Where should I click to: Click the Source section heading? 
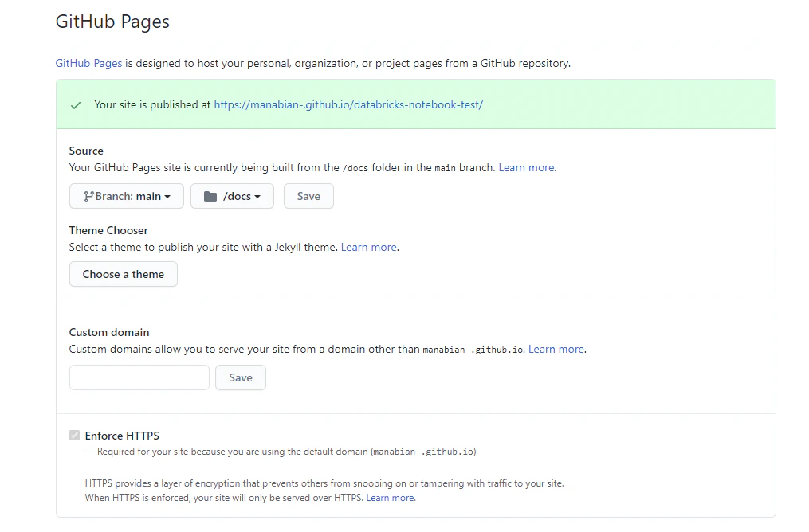(86, 151)
